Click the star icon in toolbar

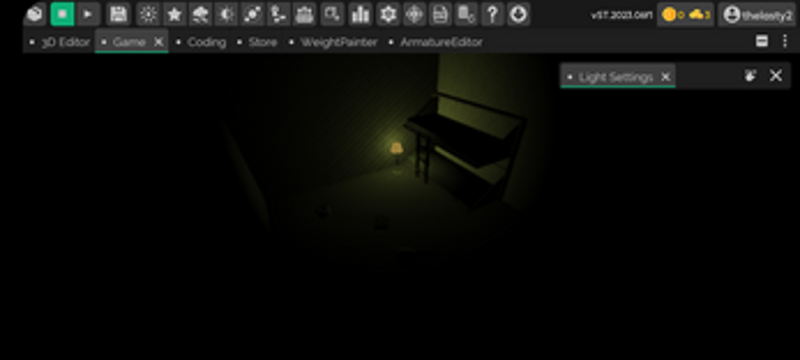pyautogui.click(x=174, y=14)
